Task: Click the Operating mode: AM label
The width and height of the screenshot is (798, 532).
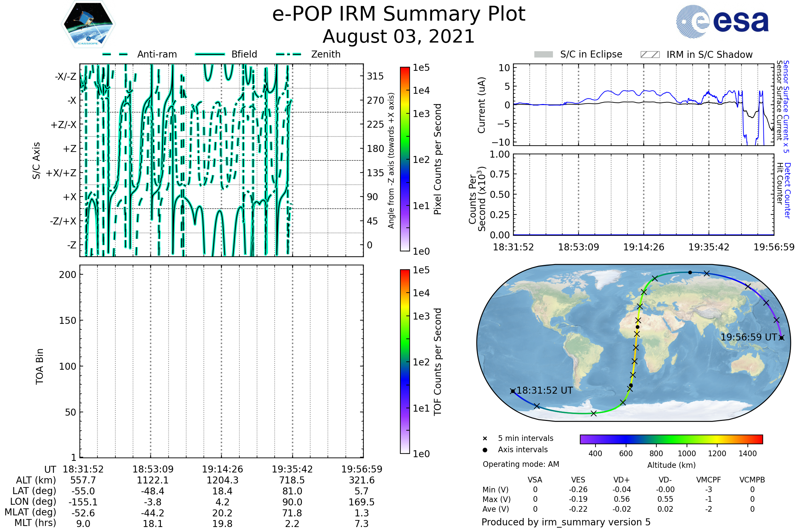Action: pos(521,464)
